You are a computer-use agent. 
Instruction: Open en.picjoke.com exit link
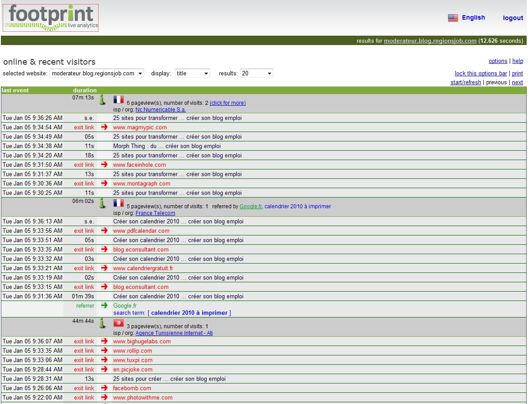(x=132, y=369)
